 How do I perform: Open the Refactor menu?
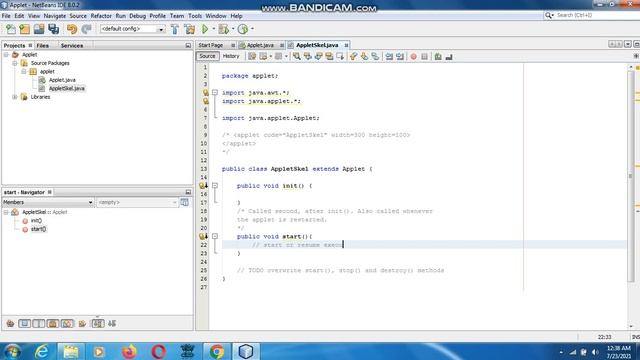(x=101, y=16)
